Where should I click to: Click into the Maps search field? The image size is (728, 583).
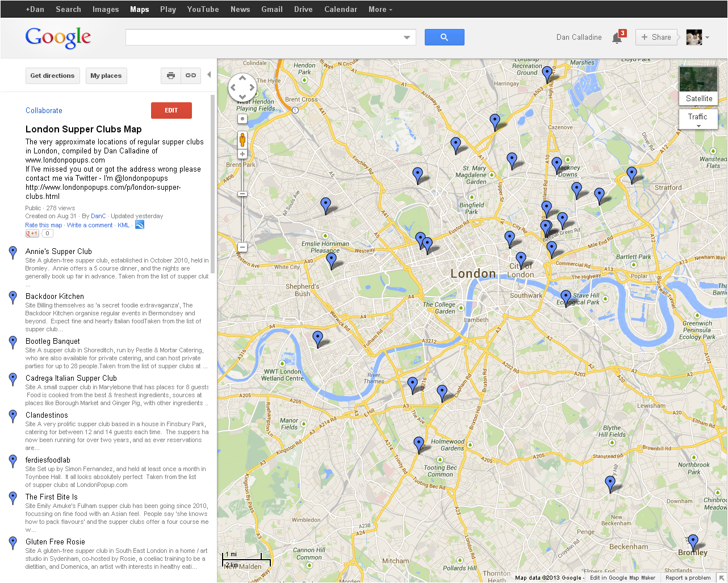pyautogui.click(x=264, y=38)
